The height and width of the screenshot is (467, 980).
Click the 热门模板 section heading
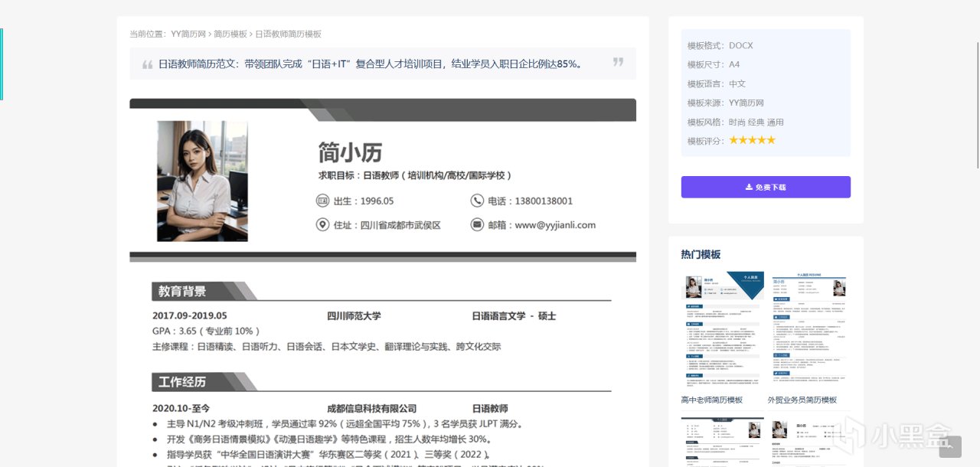tap(701, 254)
